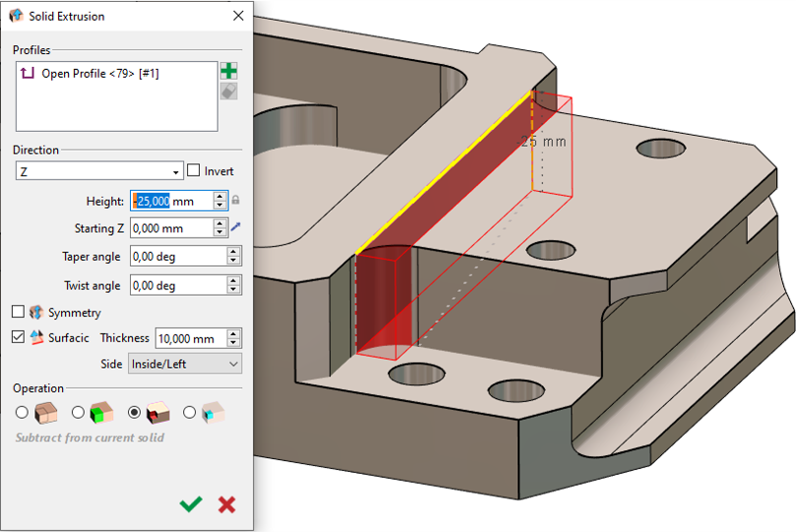Cancel extrusion with the red X icon
This screenshot has width=796, height=532.
tap(226, 504)
